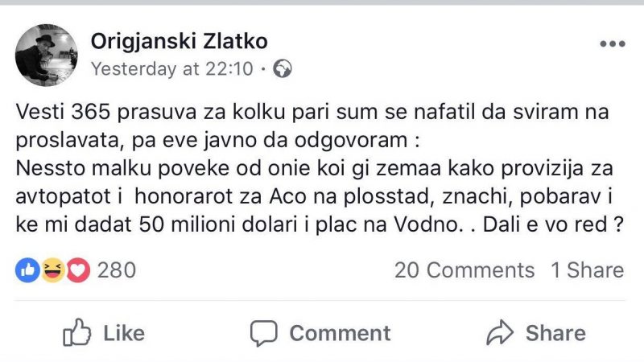Image resolution: width=644 pixels, height=362 pixels.
Task: Open the Origjanski Zlatko profile name link
Action: (x=180, y=40)
